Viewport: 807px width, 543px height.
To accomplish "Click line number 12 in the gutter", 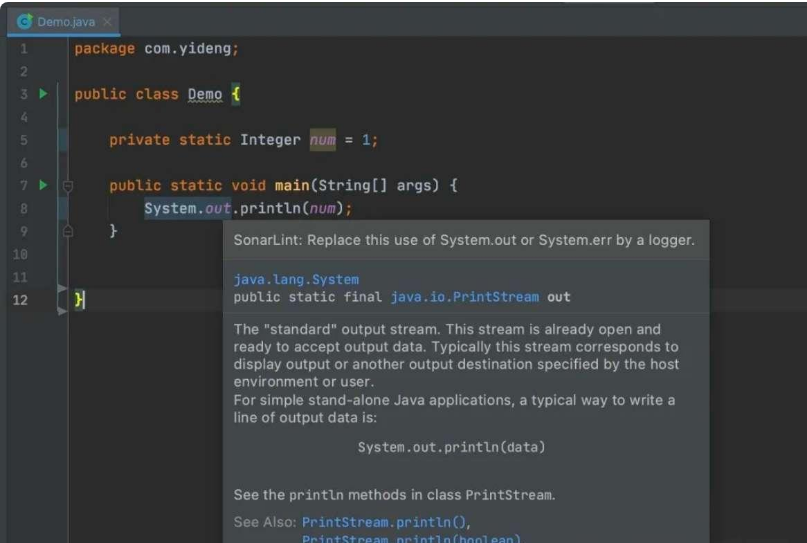I will (20, 300).
